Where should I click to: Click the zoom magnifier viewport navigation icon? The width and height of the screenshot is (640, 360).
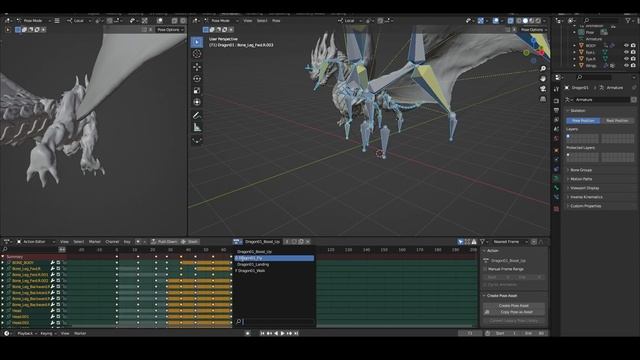pyautogui.click(x=543, y=69)
